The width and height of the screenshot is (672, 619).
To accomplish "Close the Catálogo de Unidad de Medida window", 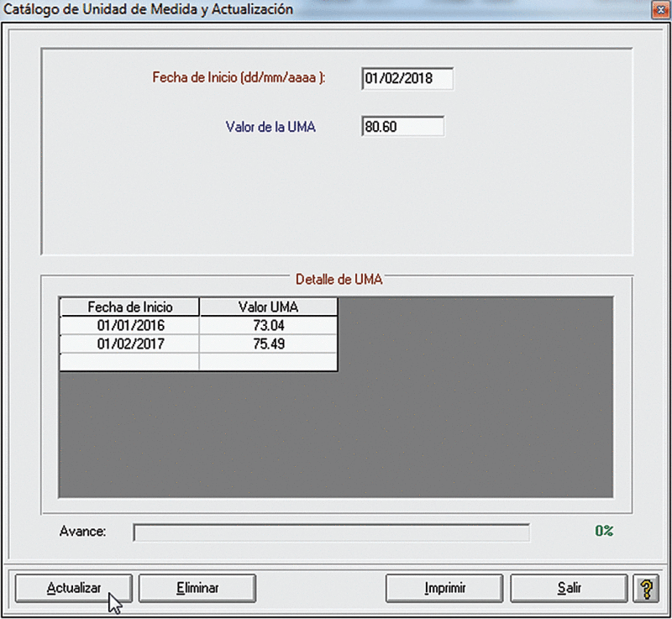I will click(x=660, y=10).
